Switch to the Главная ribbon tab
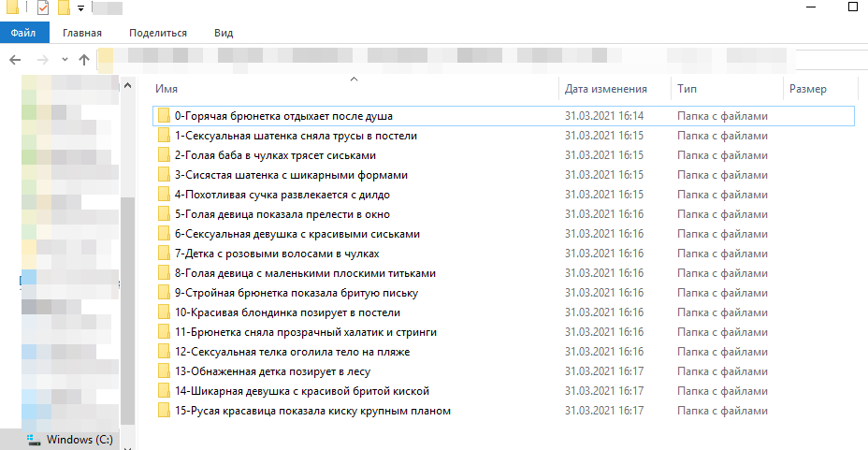Image resolution: width=868 pixels, height=450 pixels. click(x=82, y=33)
